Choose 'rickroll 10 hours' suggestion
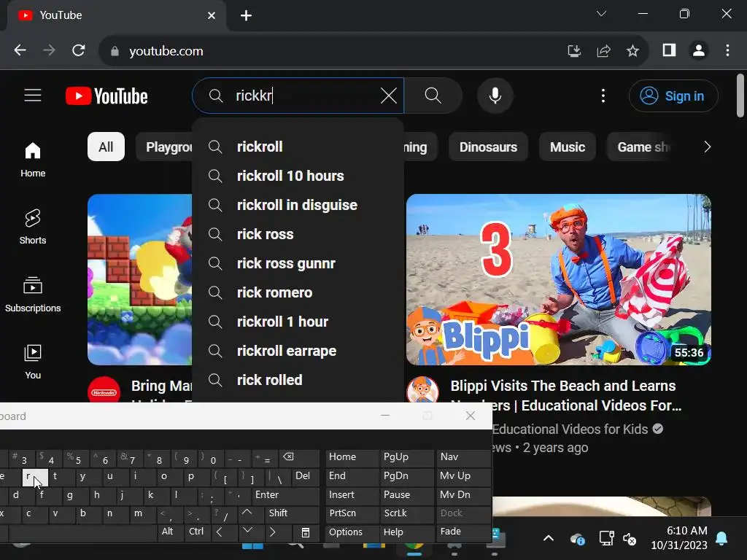The width and height of the screenshot is (747, 560). pos(298,176)
